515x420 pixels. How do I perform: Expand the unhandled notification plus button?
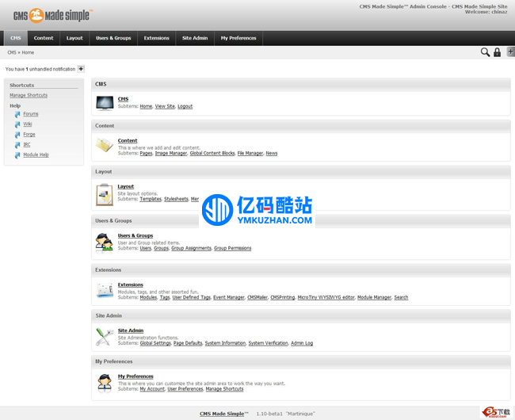[81, 69]
